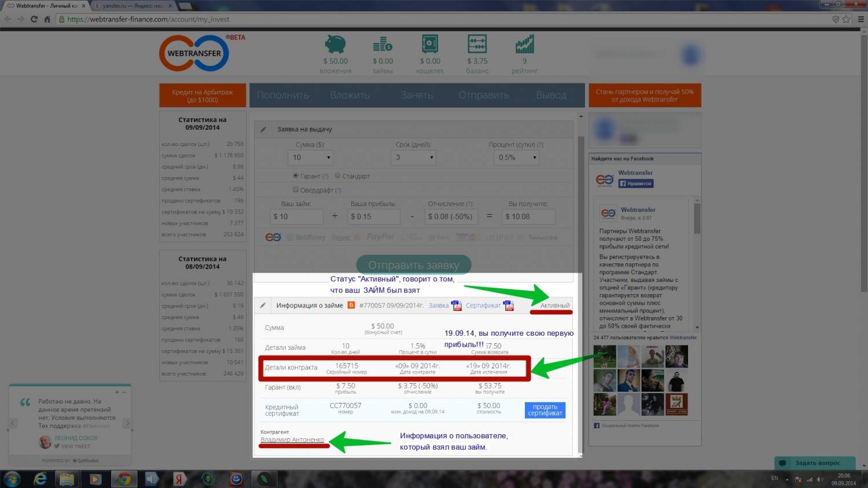This screenshot has width=868, height=488.
Task: Click the 'Ваша прибыль' field showing $0.15
Action: 374,217
